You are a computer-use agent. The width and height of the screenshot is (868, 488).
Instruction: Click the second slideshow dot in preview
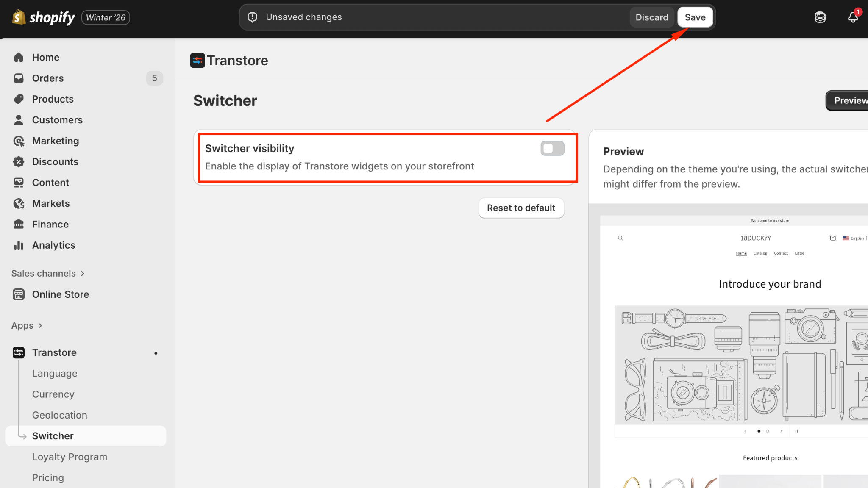point(767,431)
